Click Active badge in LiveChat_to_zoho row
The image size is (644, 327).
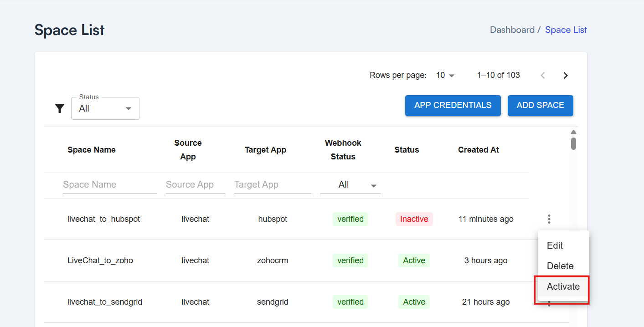414,261
